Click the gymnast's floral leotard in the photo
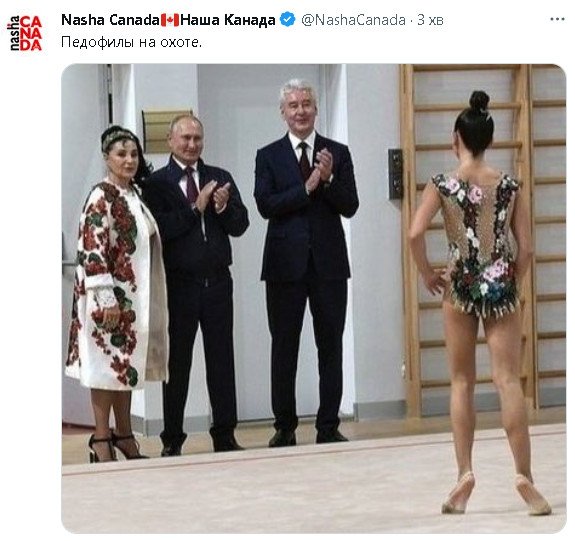Image resolution: width=575 pixels, height=541 pixels. (x=476, y=243)
